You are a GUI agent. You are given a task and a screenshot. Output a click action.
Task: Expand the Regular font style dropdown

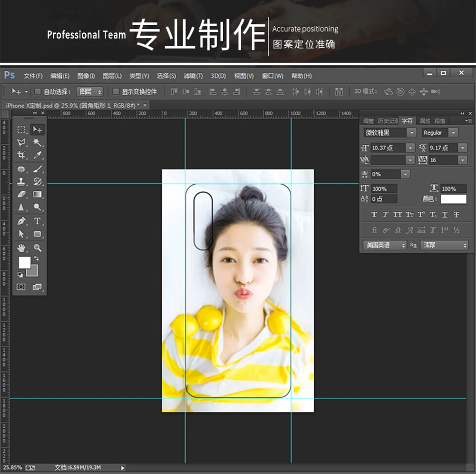(x=453, y=133)
